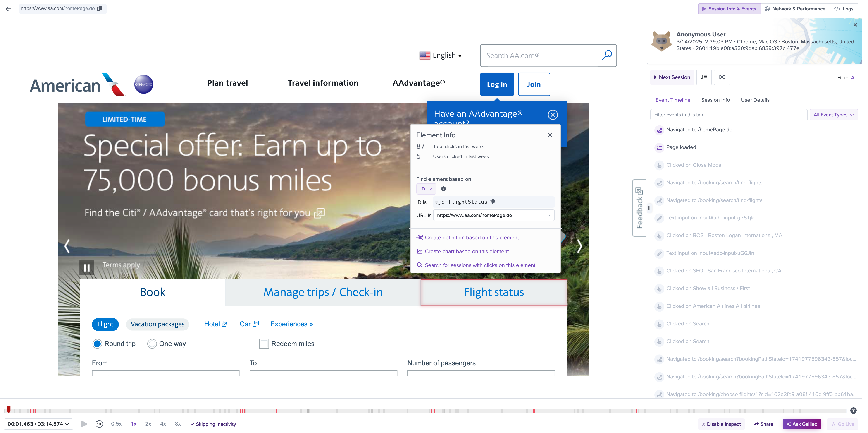Click the search magnifier on AA.com
The image size is (868, 433).
pyautogui.click(x=606, y=55)
